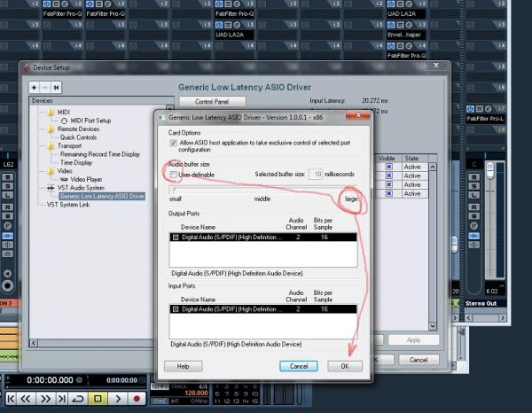This screenshot has width=532, height=413.
Task: Open the MIDI folder in Devices
Action: [x=63, y=113]
